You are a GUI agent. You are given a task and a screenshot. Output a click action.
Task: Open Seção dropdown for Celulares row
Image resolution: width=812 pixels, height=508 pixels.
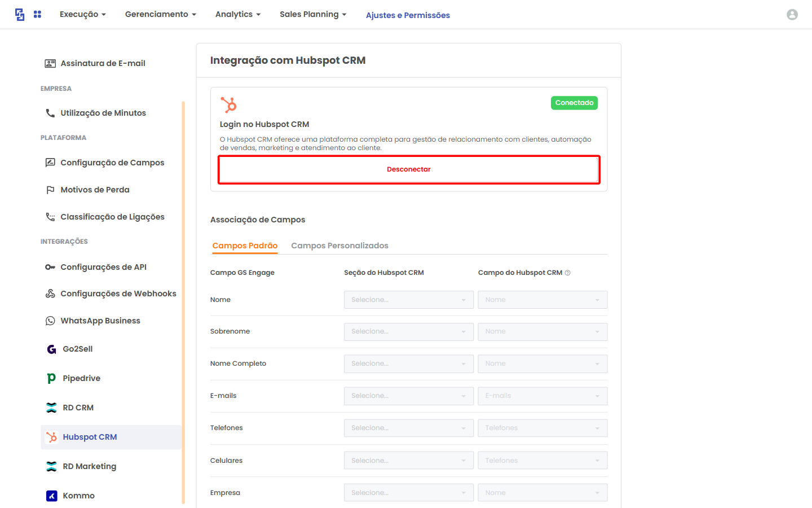pyautogui.click(x=409, y=461)
